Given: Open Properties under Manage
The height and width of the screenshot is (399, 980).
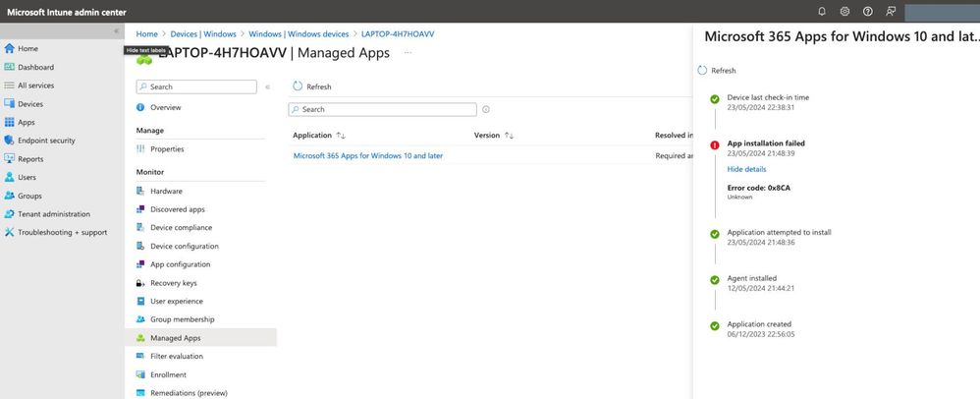Looking at the screenshot, I should click(x=167, y=149).
